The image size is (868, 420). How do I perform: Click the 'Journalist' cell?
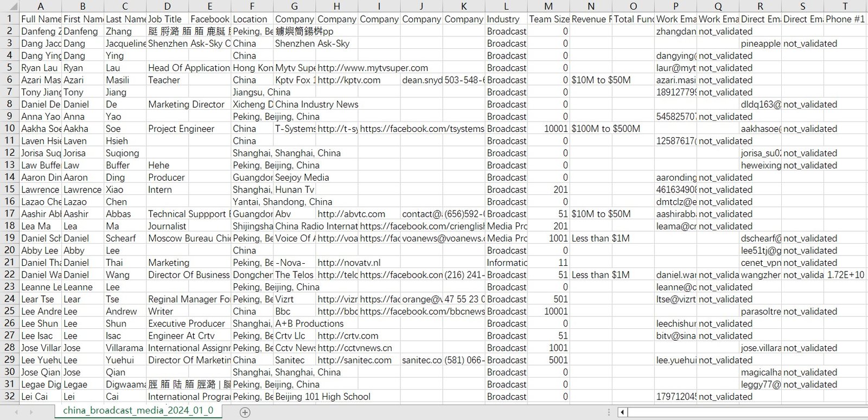167,226
